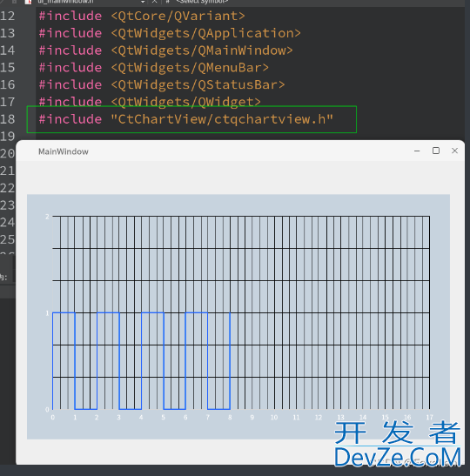Place cursor on QtWidgets/QStatusBar include line
This screenshot has height=476, width=470.
pos(162,85)
